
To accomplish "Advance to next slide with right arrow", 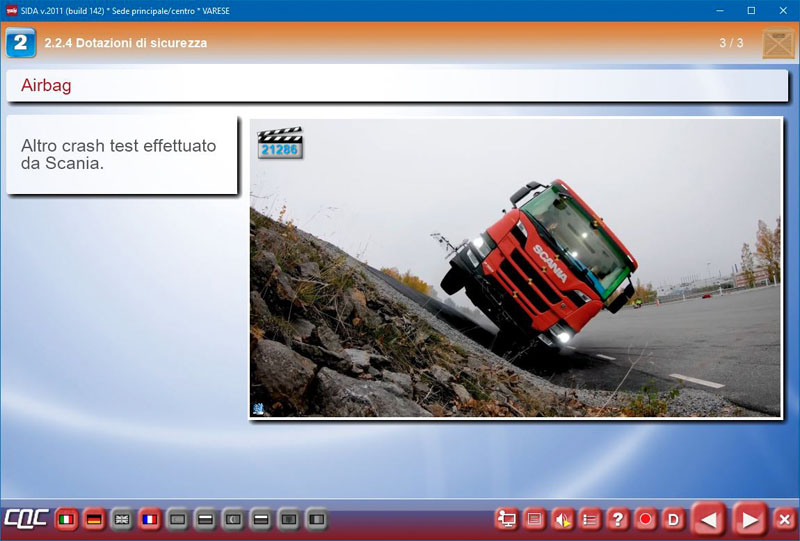I will coord(748,519).
